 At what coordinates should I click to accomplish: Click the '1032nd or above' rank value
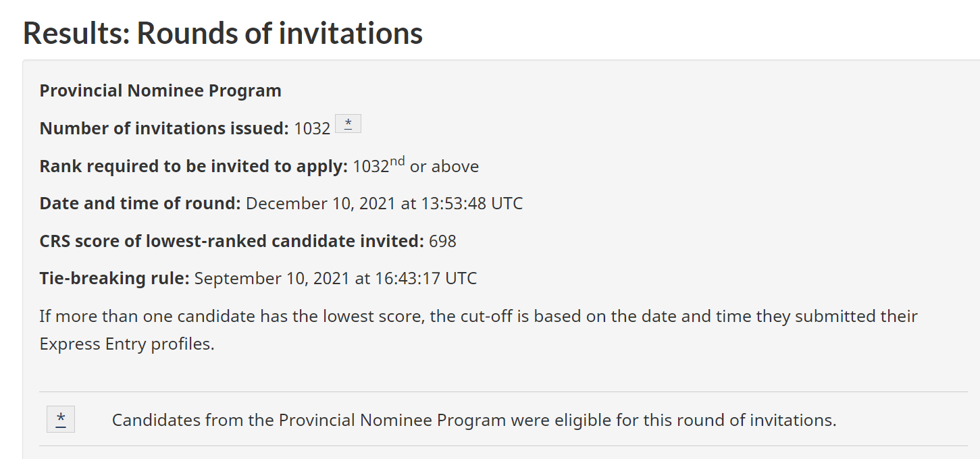[416, 165]
